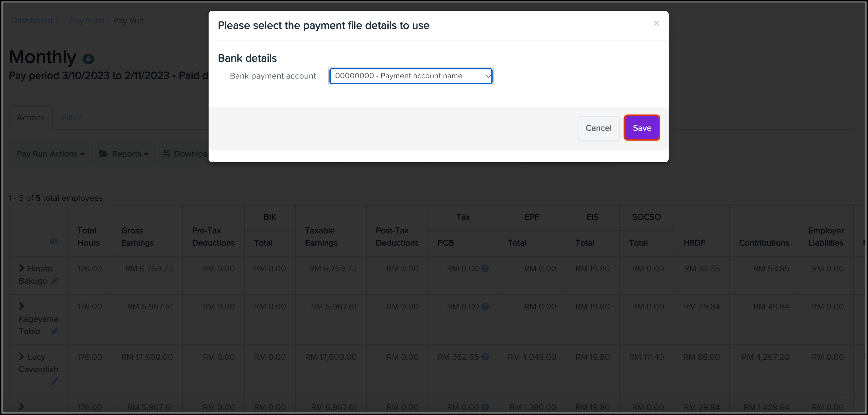This screenshot has width=868, height=415.
Task: Cancel the payment file selection
Action: pyautogui.click(x=598, y=128)
